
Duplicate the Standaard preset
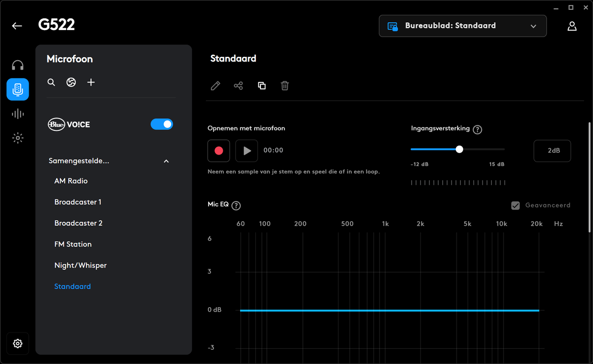[262, 86]
